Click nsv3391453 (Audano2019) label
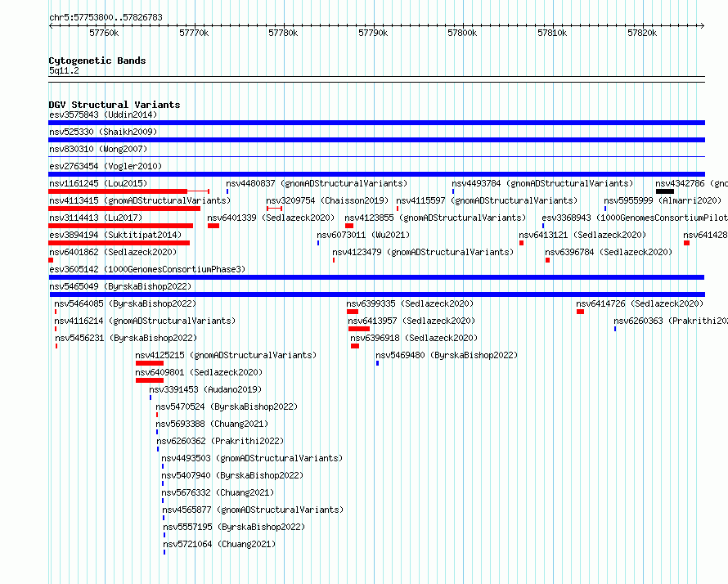This screenshot has height=584, width=728. click(205, 389)
